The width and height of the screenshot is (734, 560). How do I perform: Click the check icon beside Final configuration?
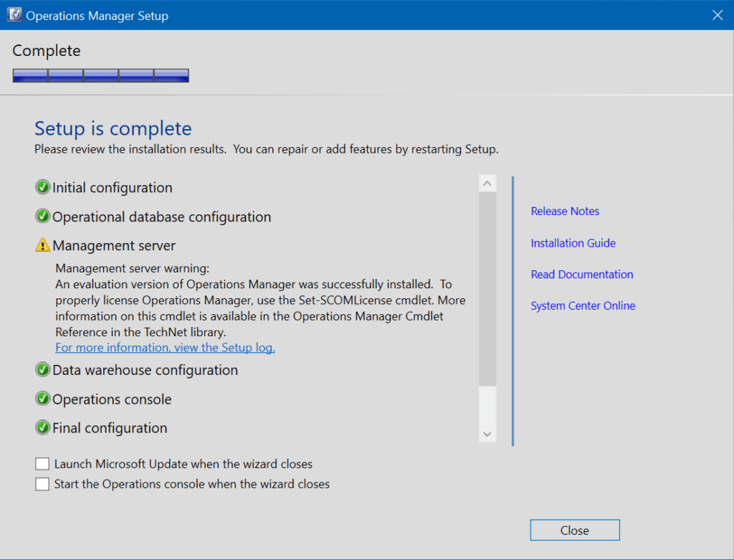[x=42, y=427]
